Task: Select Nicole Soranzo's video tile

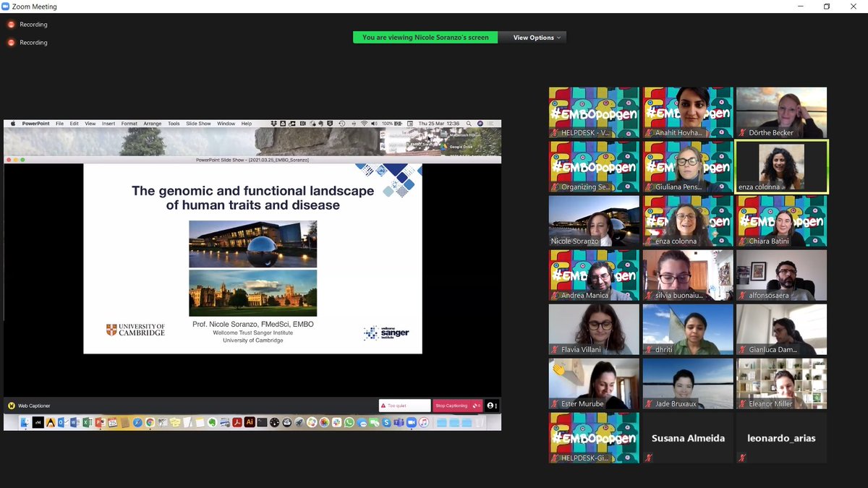Action: pos(594,221)
